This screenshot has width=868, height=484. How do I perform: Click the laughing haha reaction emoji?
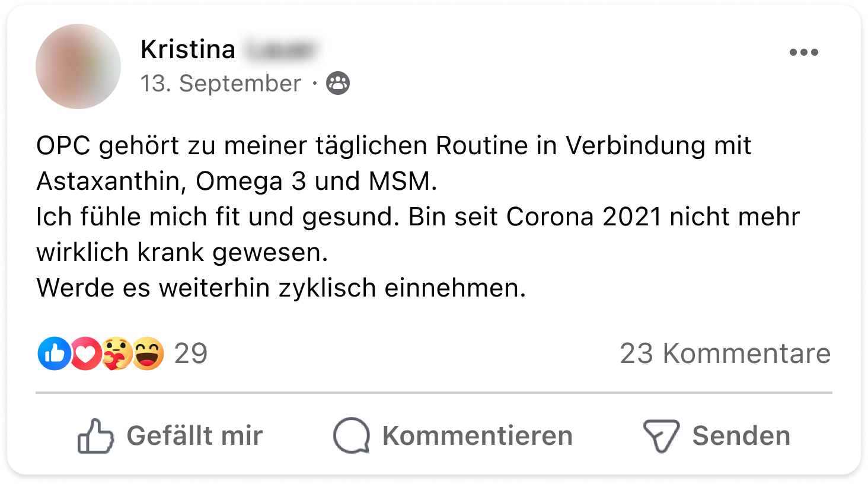coord(148,354)
